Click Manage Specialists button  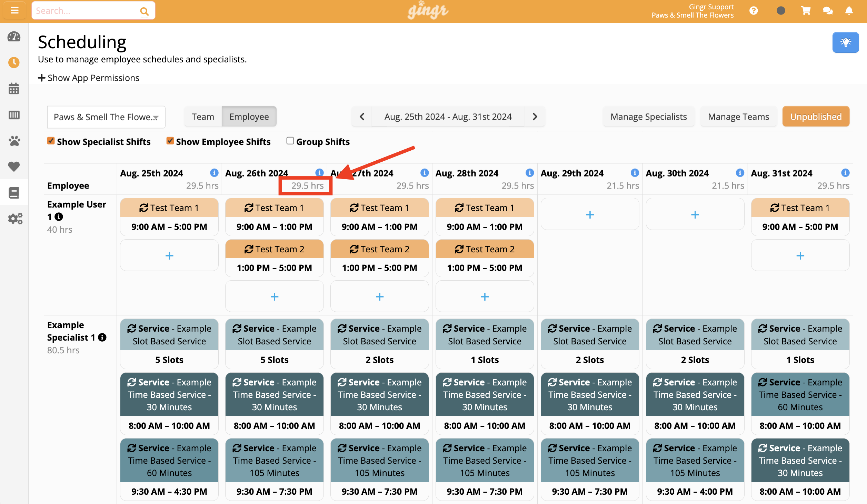pyautogui.click(x=649, y=117)
